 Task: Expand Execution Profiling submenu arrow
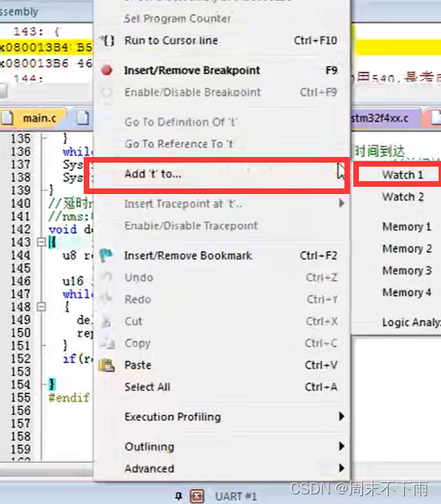click(342, 416)
